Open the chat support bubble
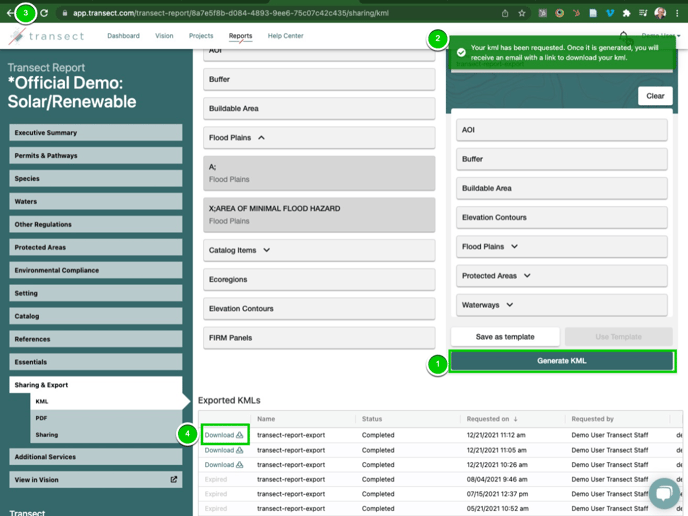The image size is (688, 516). [664, 493]
